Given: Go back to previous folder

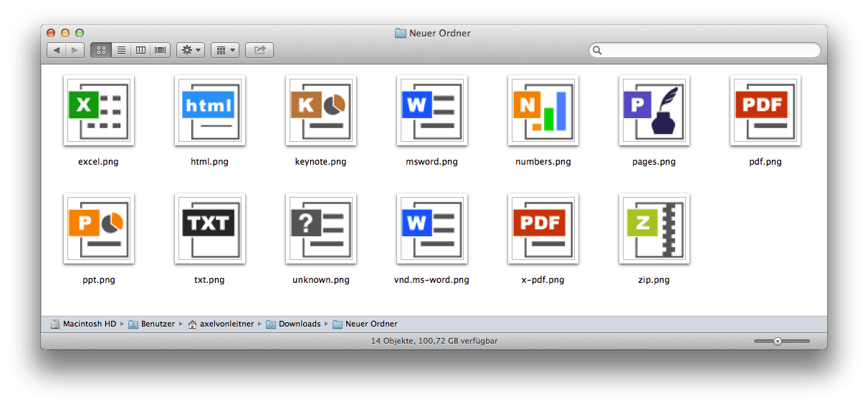Looking at the screenshot, I should coord(57,50).
